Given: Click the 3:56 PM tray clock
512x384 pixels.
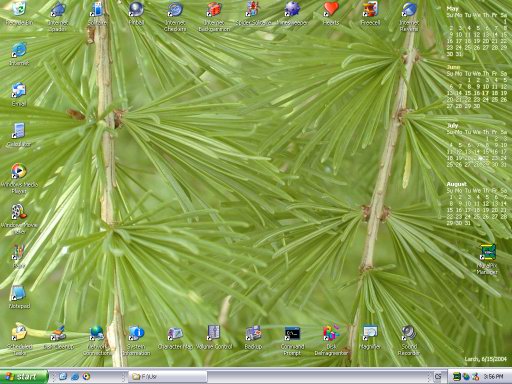Looking at the screenshot, I should coord(494,377).
